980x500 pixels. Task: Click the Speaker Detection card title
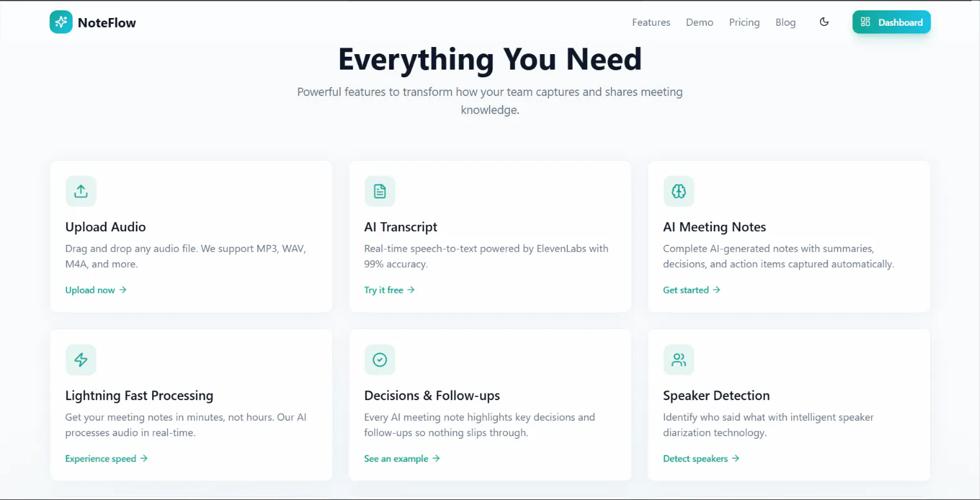(716, 396)
